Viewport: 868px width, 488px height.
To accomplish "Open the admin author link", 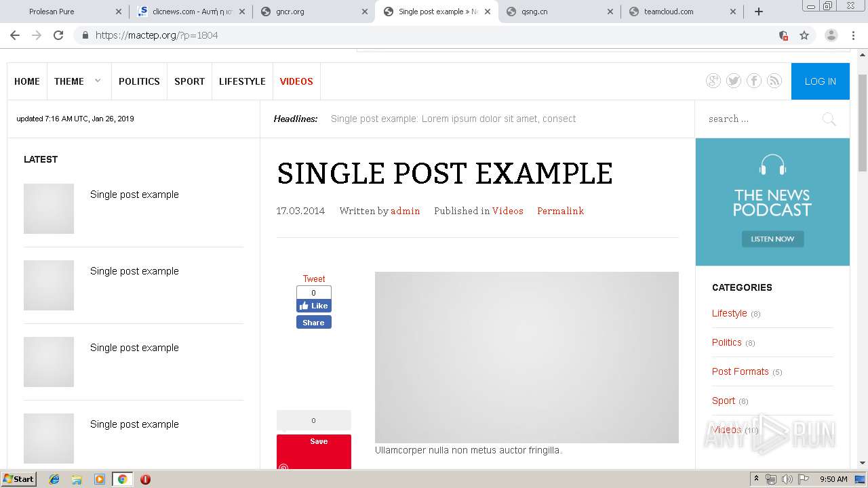I will [x=406, y=211].
